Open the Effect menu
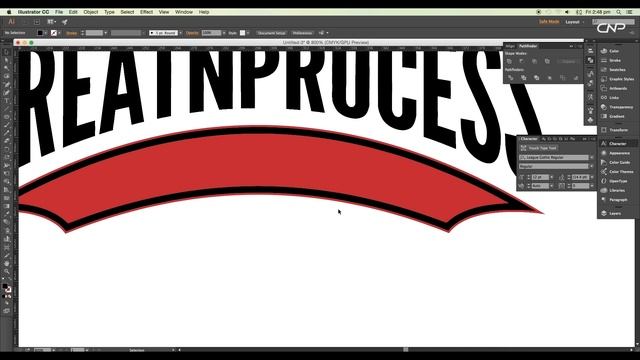Image resolution: width=640 pixels, height=360 pixels. click(146, 12)
